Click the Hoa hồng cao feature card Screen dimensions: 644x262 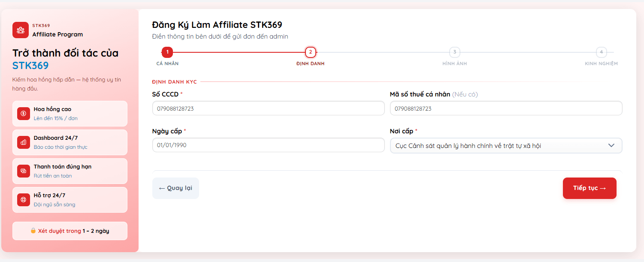70,114
